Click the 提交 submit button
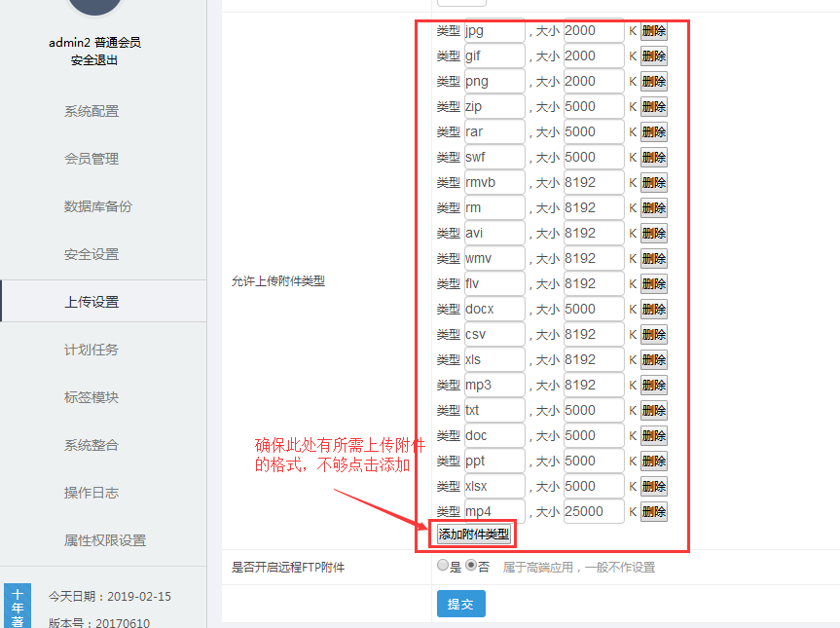 pos(460,604)
